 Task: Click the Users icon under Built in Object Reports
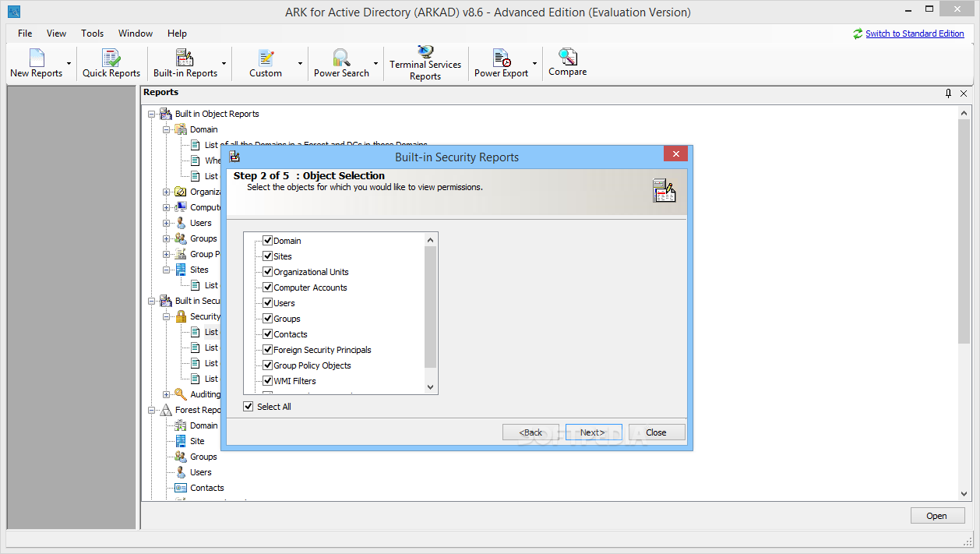pyautogui.click(x=181, y=223)
